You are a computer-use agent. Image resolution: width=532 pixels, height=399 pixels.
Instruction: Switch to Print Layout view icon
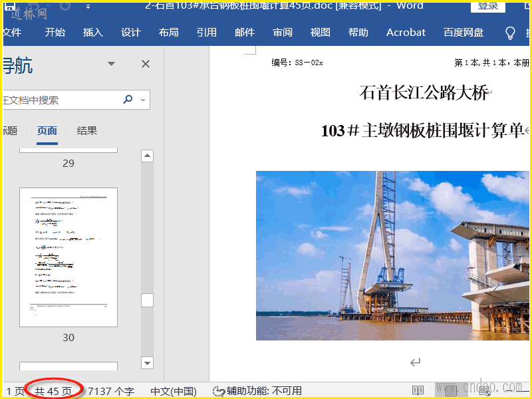tap(450, 390)
